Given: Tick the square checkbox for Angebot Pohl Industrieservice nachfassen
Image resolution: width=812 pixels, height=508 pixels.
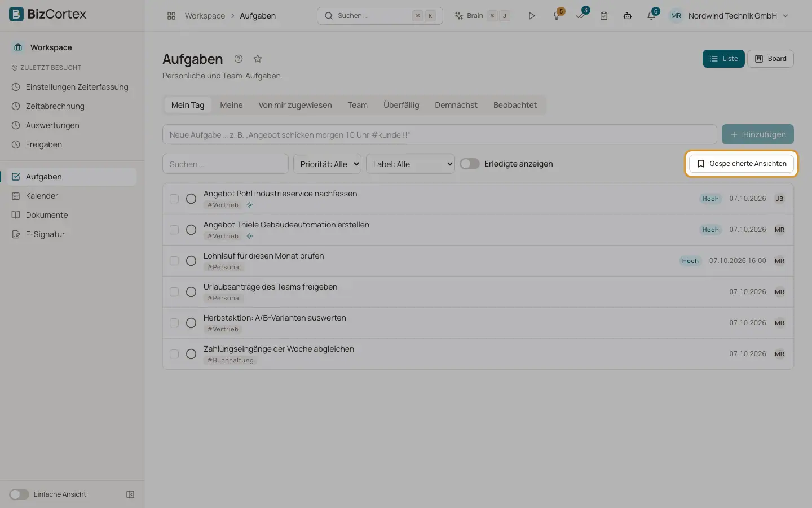Looking at the screenshot, I should coord(174,199).
